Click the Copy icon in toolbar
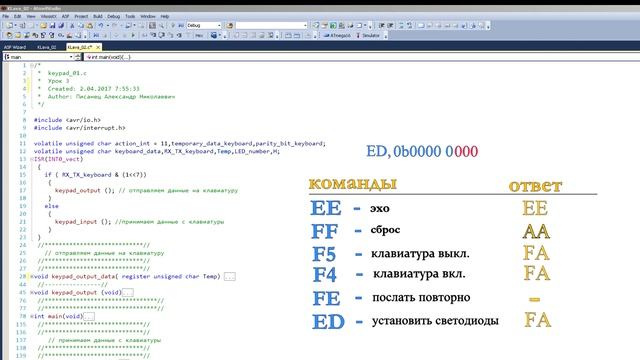 (81, 25)
